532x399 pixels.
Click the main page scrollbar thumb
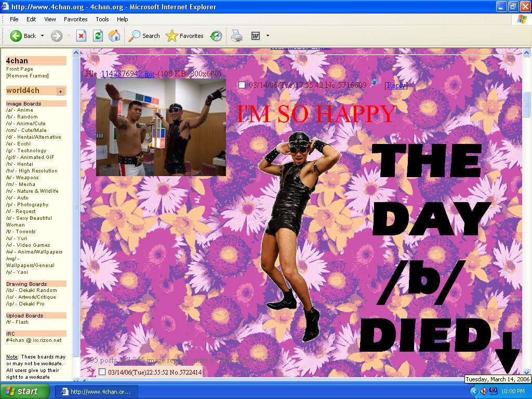pyautogui.click(x=526, y=104)
